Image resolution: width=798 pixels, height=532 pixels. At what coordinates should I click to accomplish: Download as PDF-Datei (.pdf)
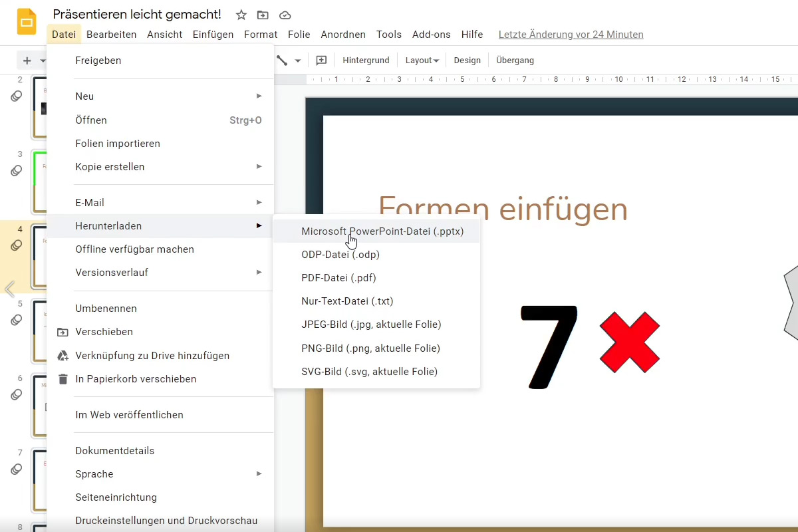(x=376, y=278)
